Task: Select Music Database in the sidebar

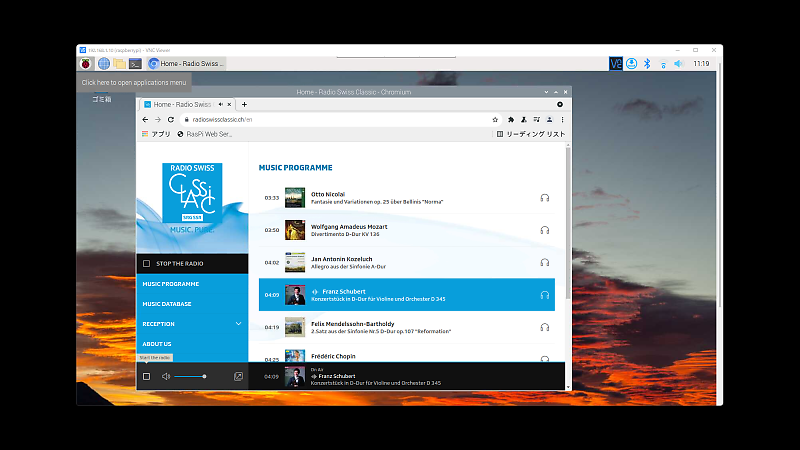Action: [167, 304]
